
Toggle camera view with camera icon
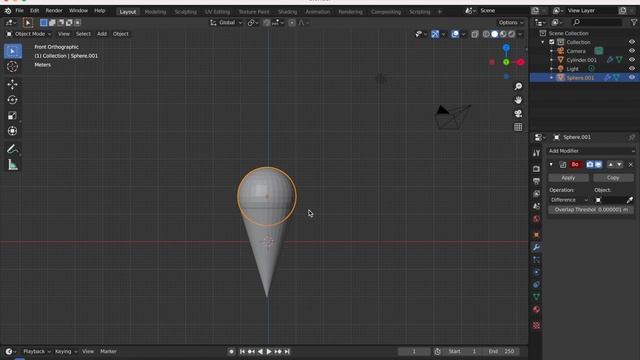(518, 113)
